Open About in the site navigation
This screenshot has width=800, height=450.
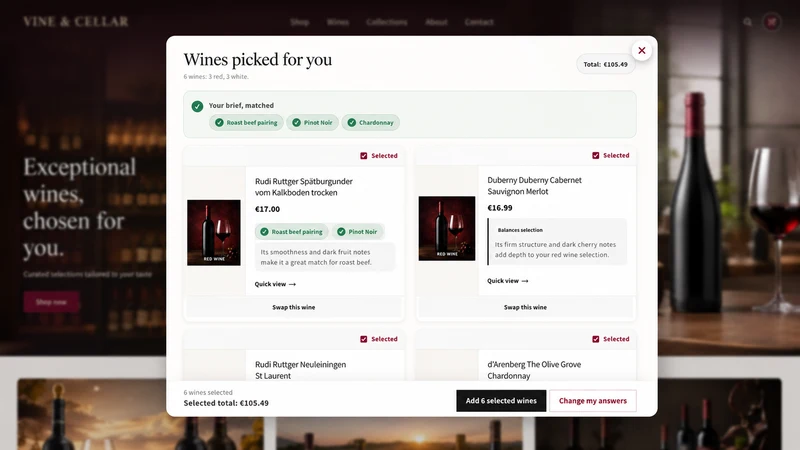coord(436,22)
